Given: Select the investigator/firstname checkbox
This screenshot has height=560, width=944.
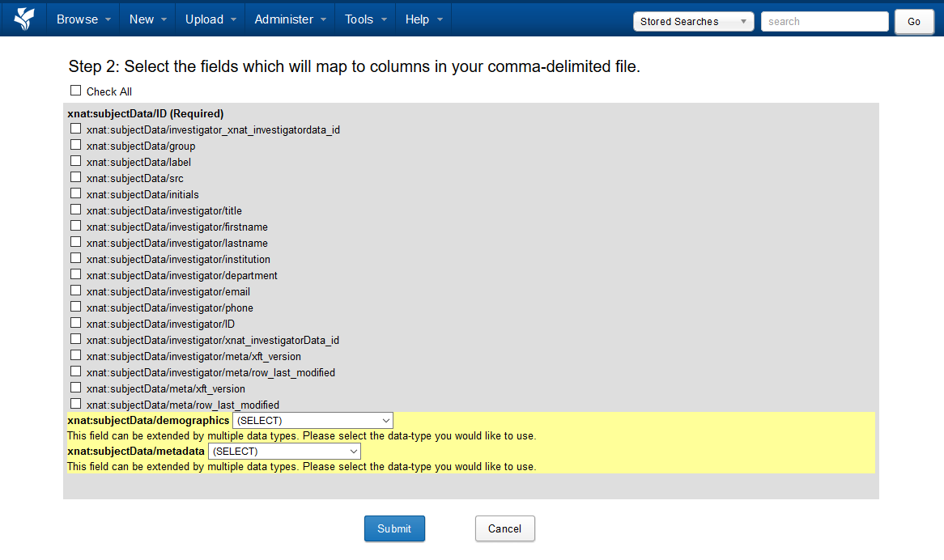Looking at the screenshot, I should coord(76,226).
